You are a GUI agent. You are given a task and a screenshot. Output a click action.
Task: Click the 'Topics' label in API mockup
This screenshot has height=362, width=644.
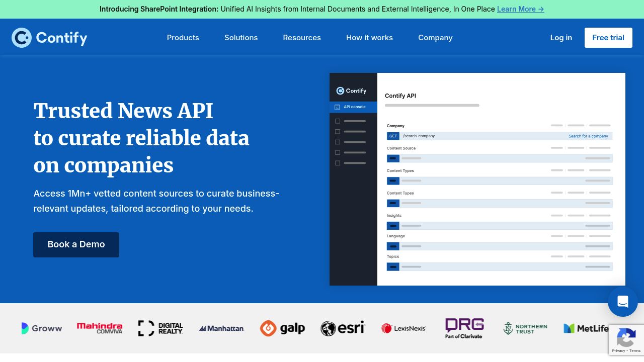click(393, 257)
